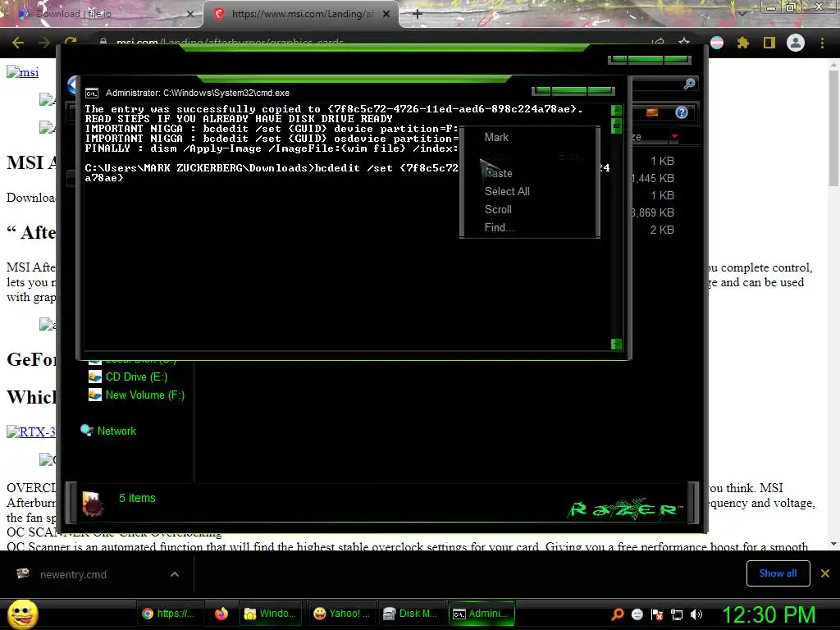Screen dimensions: 840x630
Task: Close the msi.com tab
Action: pos(386,14)
